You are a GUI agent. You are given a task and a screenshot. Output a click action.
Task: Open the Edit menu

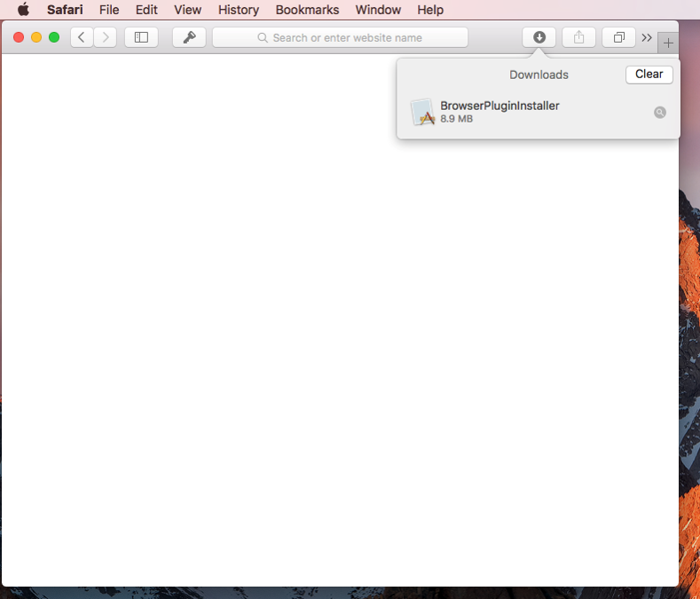(146, 10)
